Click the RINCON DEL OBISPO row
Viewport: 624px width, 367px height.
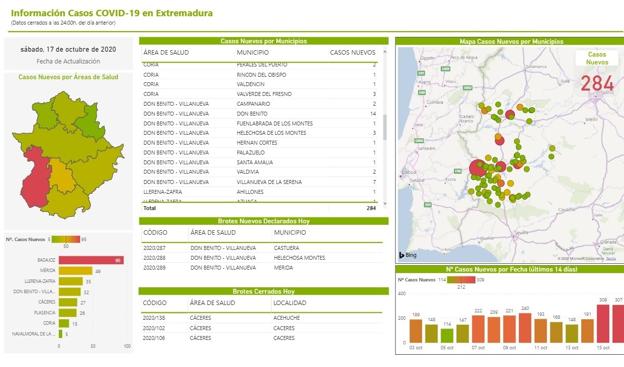pos(260,75)
